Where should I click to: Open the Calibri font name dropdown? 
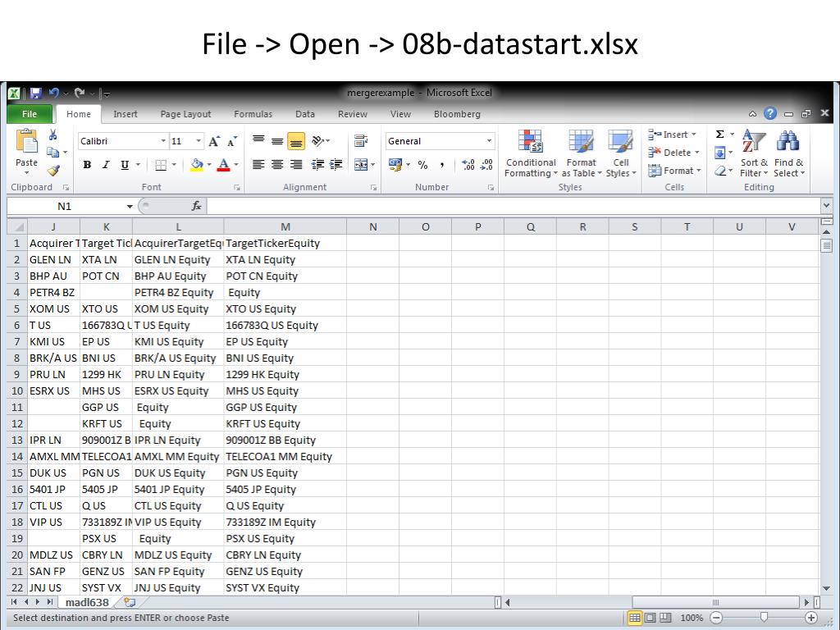(x=163, y=141)
